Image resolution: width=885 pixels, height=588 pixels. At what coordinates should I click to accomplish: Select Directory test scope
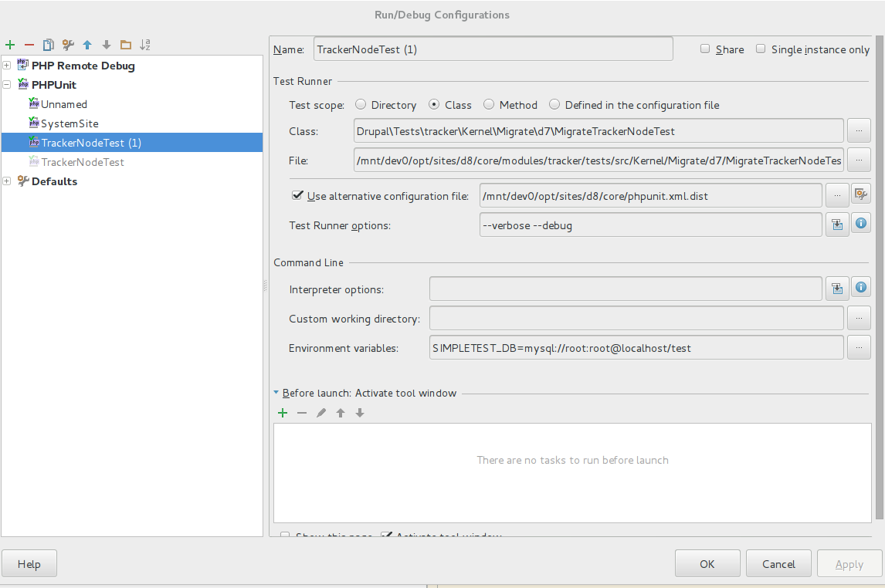click(360, 104)
